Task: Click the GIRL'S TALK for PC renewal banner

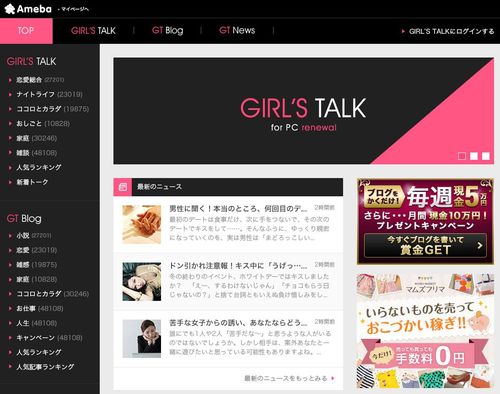Action: pyautogui.click(x=303, y=111)
